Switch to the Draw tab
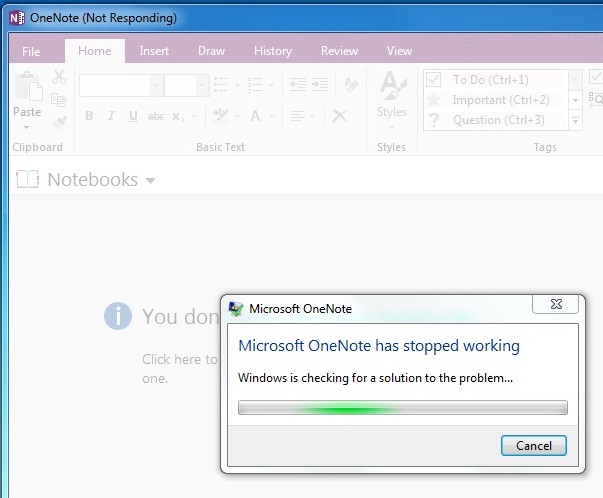 pos(212,51)
